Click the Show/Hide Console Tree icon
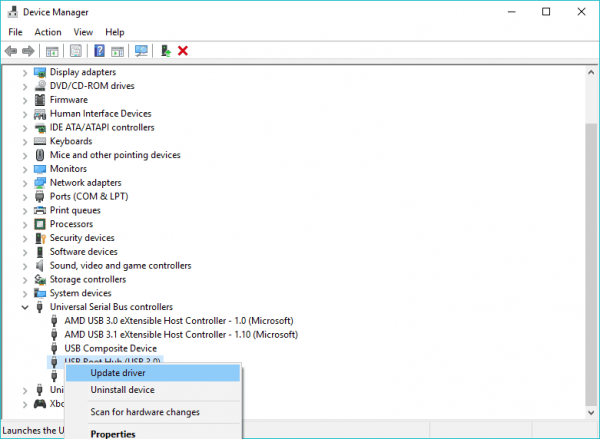 52,51
